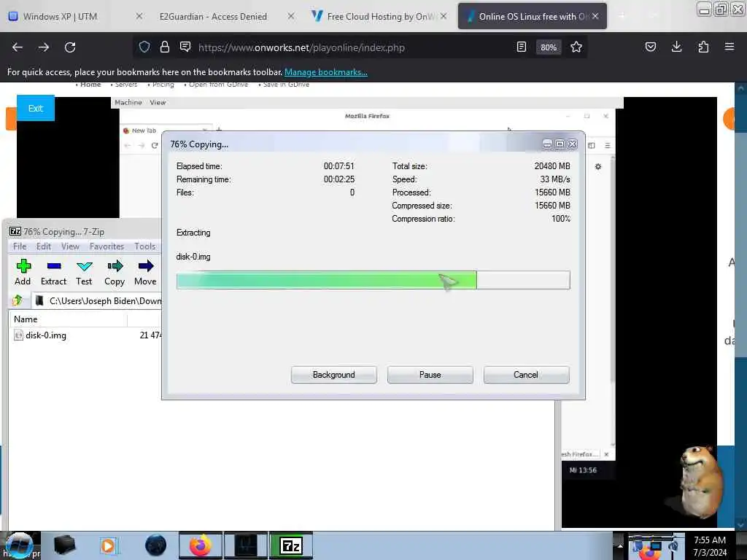Open the emulator Machine menu
The width and height of the screenshot is (747, 560).
[128, 102]
